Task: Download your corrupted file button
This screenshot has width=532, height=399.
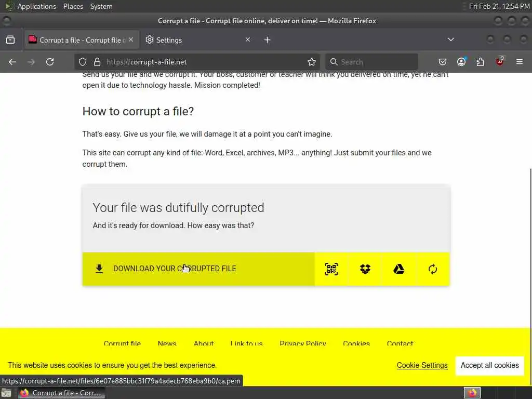Action: coord(198,269)
